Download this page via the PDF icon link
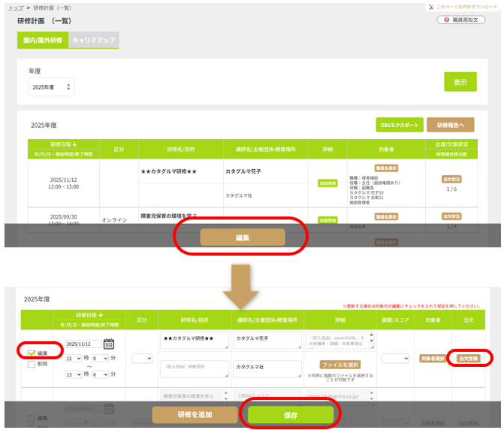This screenshot has width=504, height=430. pos(463,7)
